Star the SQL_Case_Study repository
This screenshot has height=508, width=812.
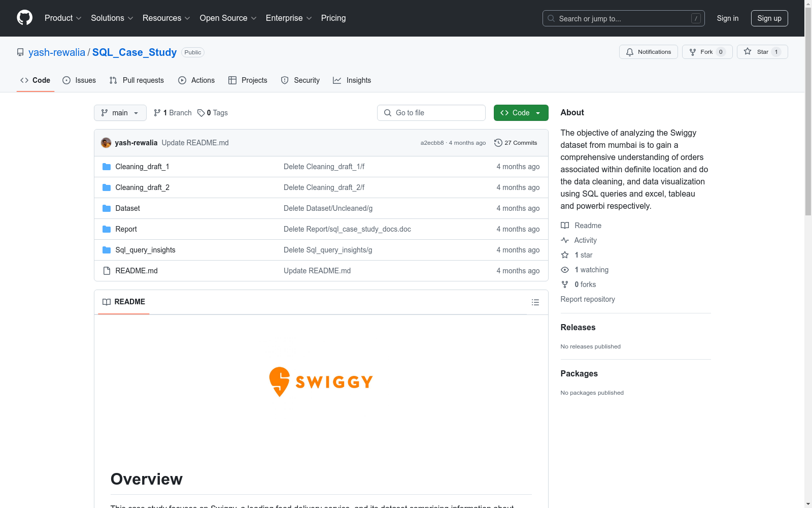[762, 52]
